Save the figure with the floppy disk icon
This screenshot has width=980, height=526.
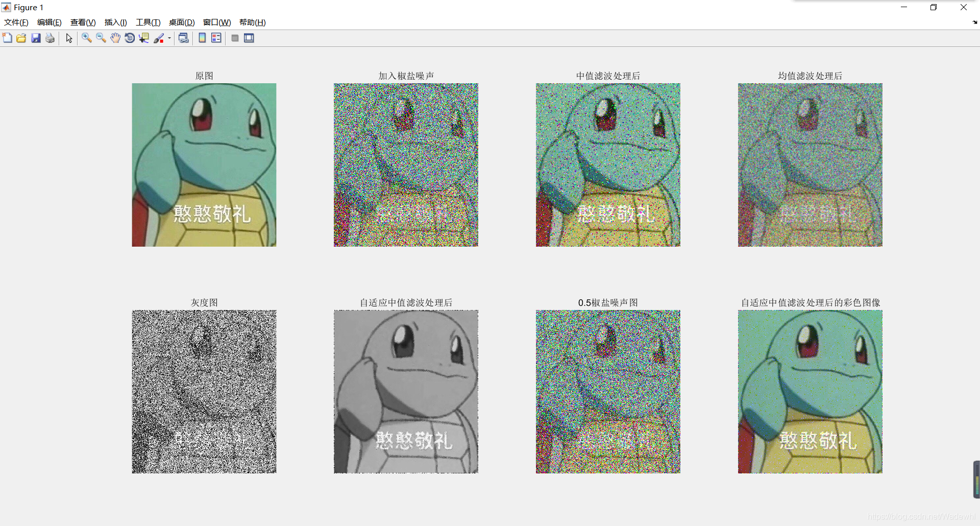(36, 38)
